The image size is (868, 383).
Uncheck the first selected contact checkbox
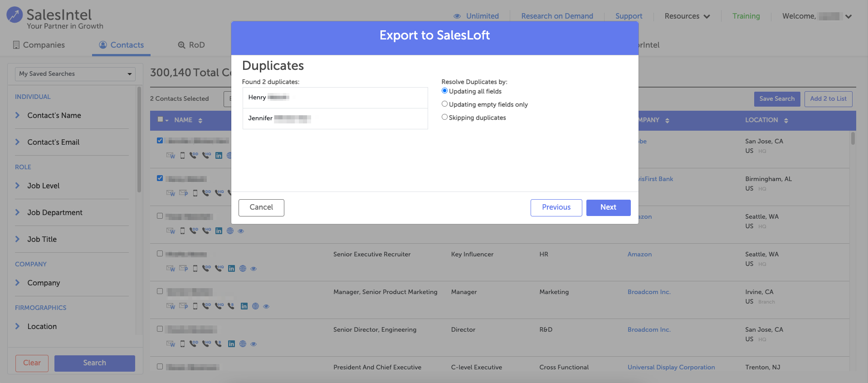[160, 141]
